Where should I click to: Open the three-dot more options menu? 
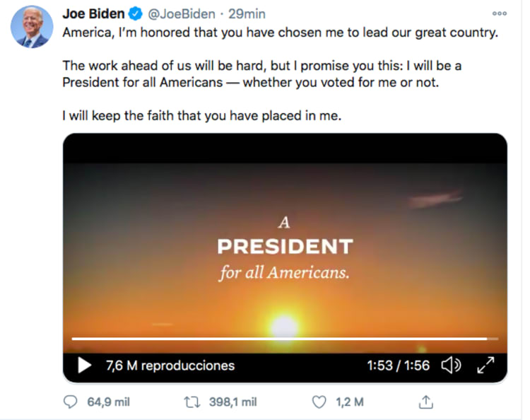499,13
